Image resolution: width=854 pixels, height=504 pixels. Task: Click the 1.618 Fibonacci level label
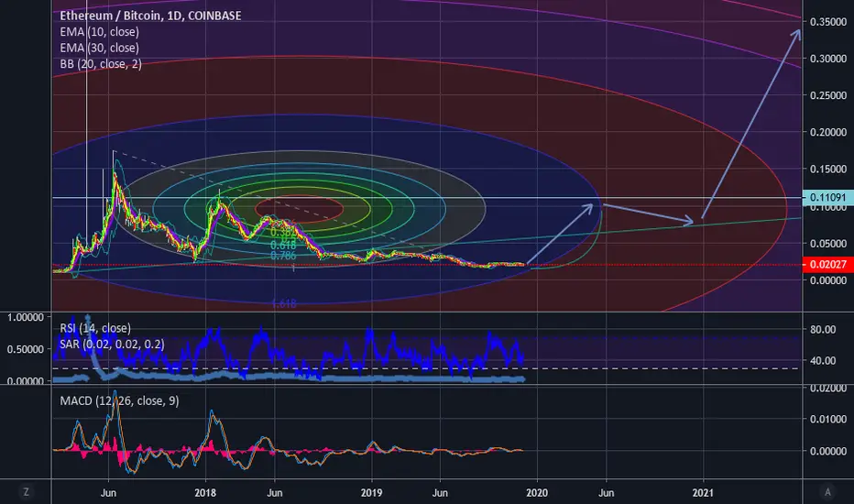click(284, 303)
